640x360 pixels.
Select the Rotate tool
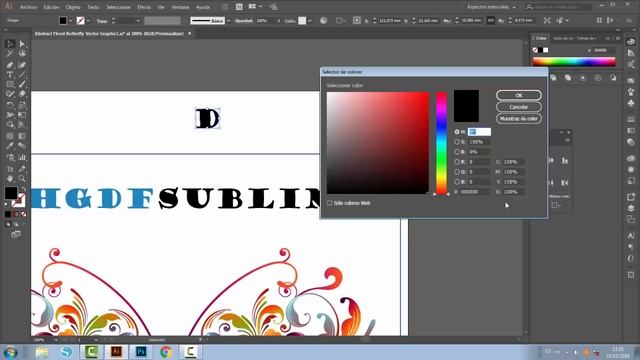tap(10, 105)
